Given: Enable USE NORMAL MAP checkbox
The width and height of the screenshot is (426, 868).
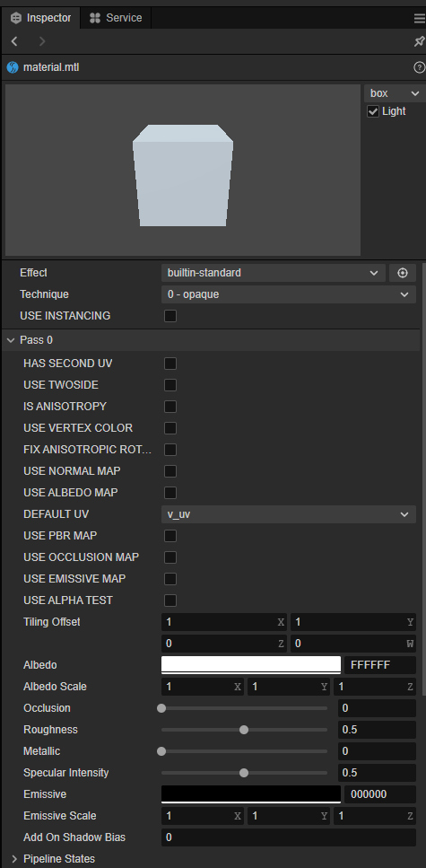Looking at the screenshot, I should click(x=170, y=471).
